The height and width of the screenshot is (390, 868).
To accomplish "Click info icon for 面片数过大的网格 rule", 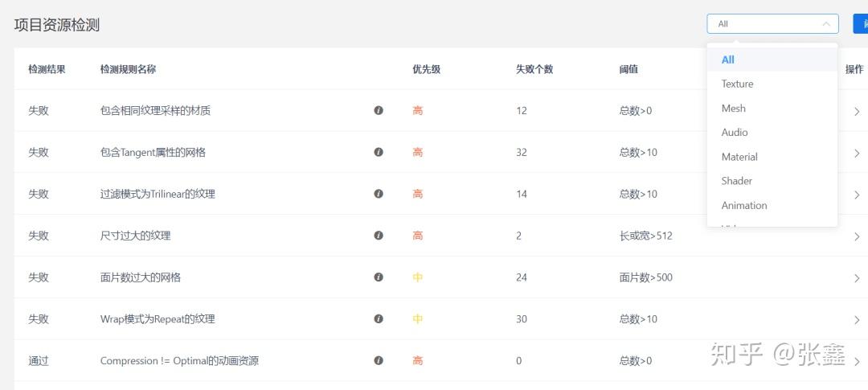I will click(x=379, y=277).
